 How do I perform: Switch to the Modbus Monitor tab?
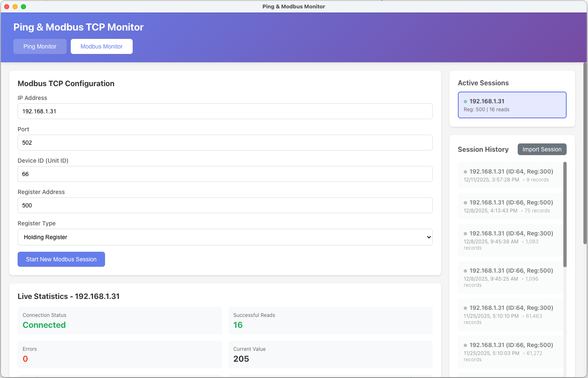101,46
